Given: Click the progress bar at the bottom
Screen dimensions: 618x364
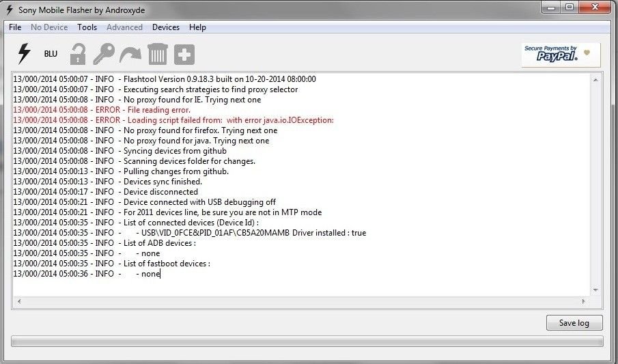Looking at the screenshot, I should point(307,341).
